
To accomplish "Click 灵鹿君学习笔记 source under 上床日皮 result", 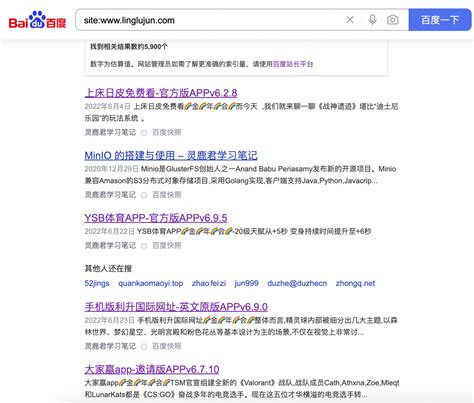I will [110, 132].
